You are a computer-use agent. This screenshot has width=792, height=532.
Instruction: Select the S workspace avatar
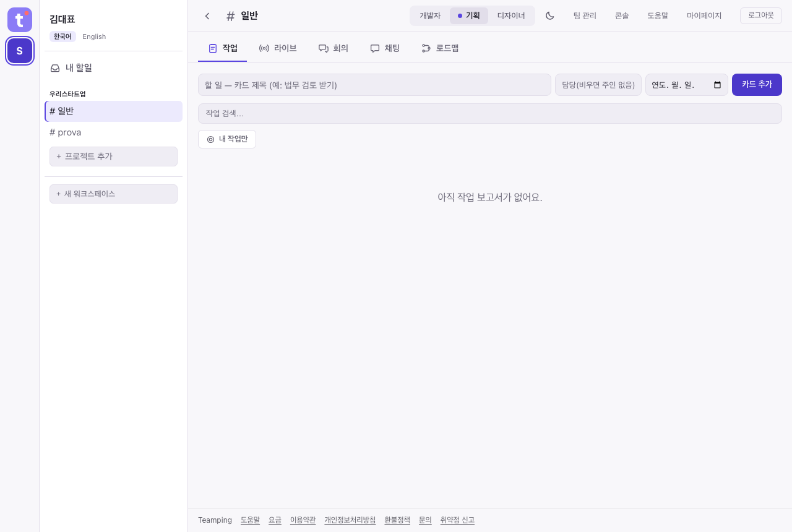pos(20,51)
